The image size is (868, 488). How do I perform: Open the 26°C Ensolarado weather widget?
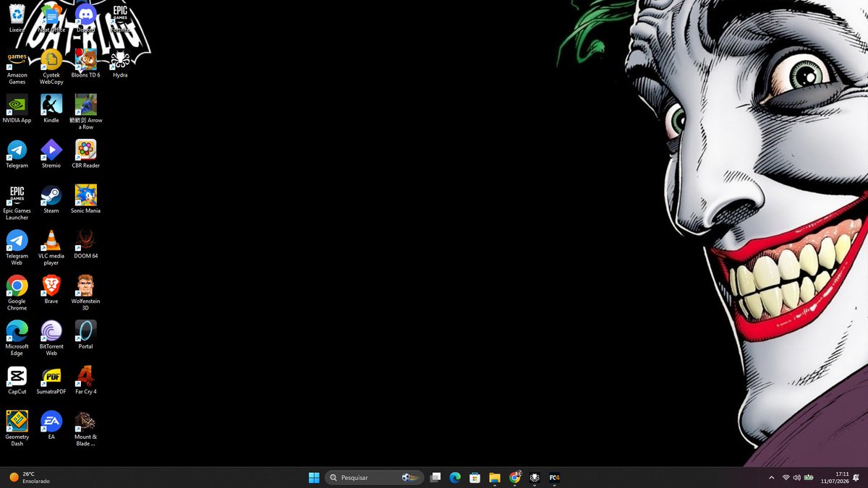point(30,477)
